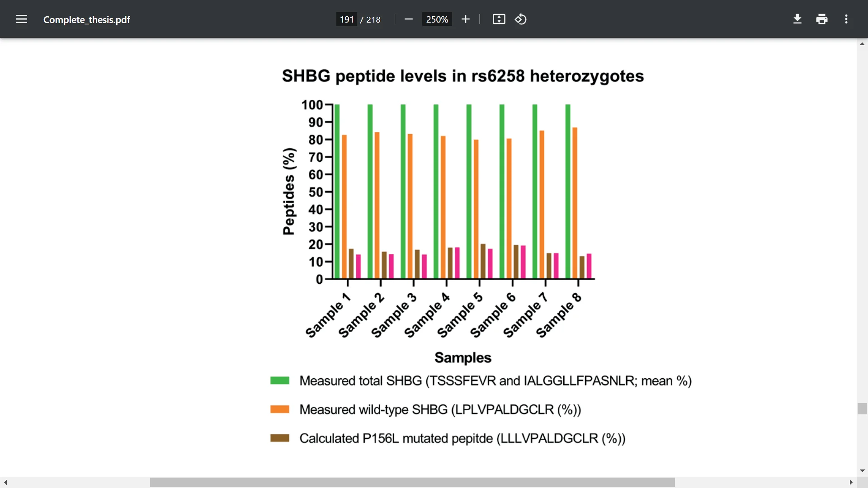868x488 pixels.
Task: Open the sidebar hamburger menu
Action: (x=22, y=19)
